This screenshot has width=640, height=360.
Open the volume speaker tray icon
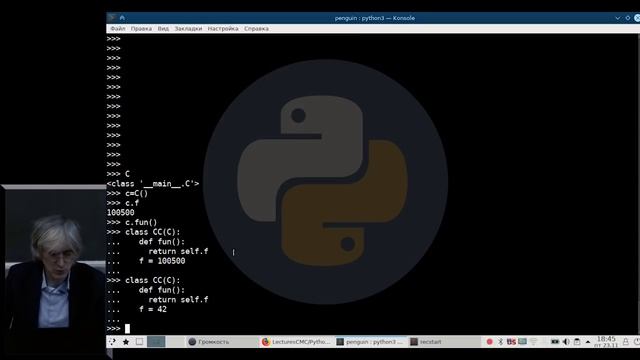coord(566,342)
